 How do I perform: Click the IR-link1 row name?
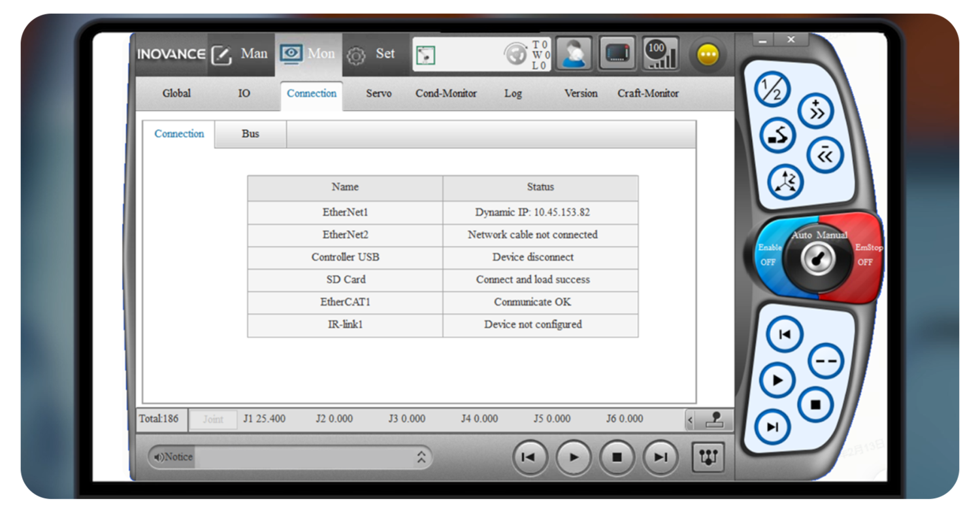pyautogui.click(x=346, y=324)
